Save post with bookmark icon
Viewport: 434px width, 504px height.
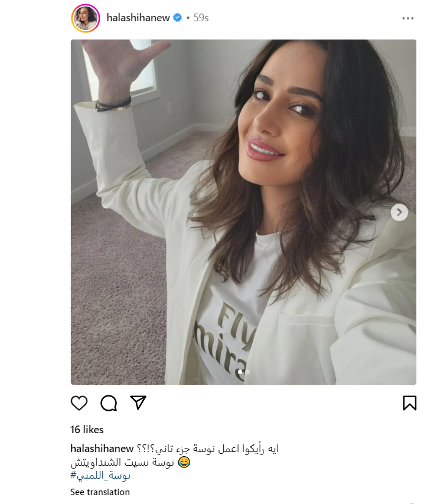pos(410,403)
